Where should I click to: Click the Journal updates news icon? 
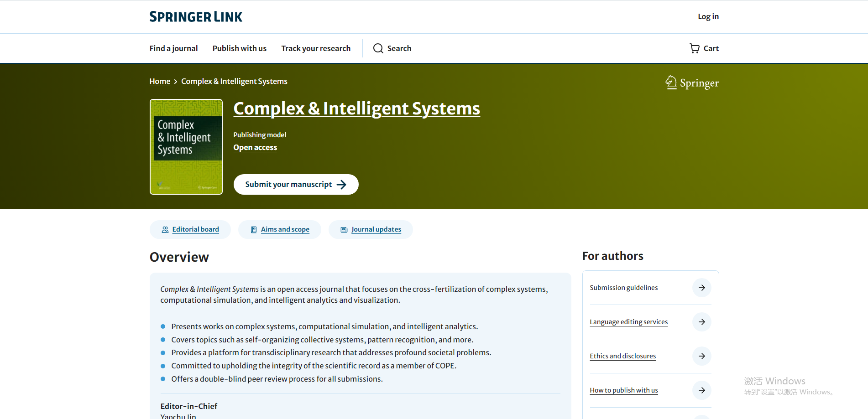(x=344, y=230)
